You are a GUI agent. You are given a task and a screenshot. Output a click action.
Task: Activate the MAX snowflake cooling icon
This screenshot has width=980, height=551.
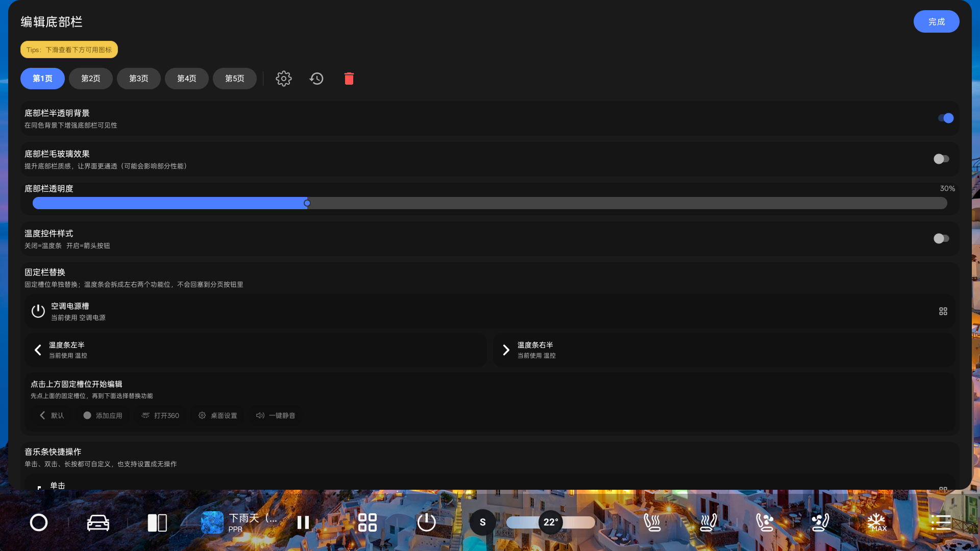pos(877,522)
